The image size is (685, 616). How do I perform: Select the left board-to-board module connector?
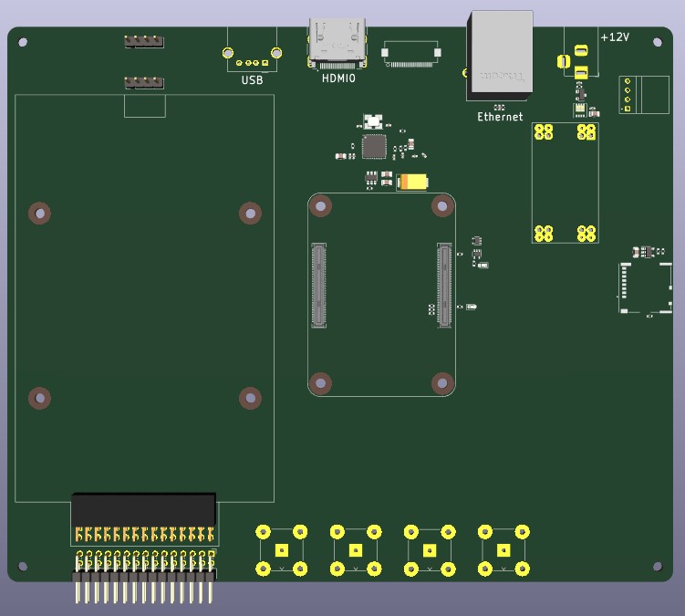tap(318, 285)
